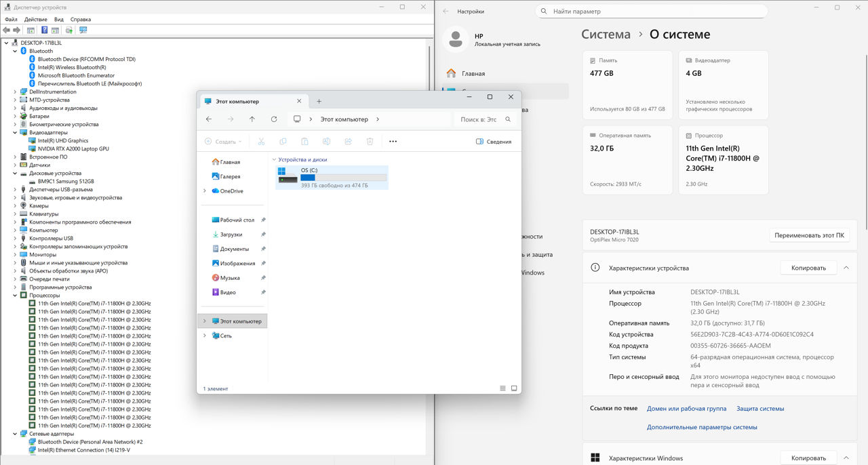Switch Explorer to large icons view
Screen dimensions: 868x465
(514, 388)
